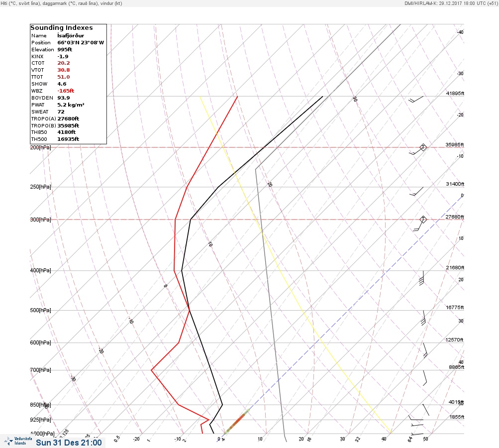Click the VTOT value "30.8"
Viewport: 499px width, 448px height.
pyautogui.click(x=64, y=70)
